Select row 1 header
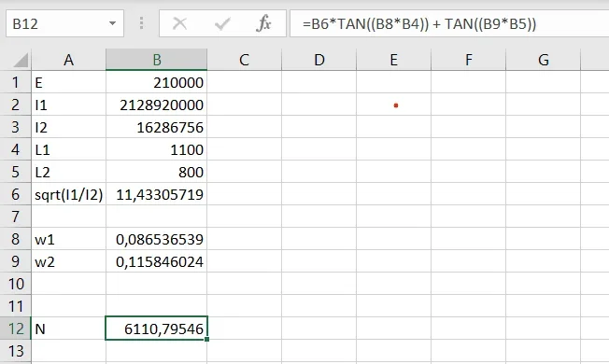Viewport: 609px width, 364px height. click(16, 82)
